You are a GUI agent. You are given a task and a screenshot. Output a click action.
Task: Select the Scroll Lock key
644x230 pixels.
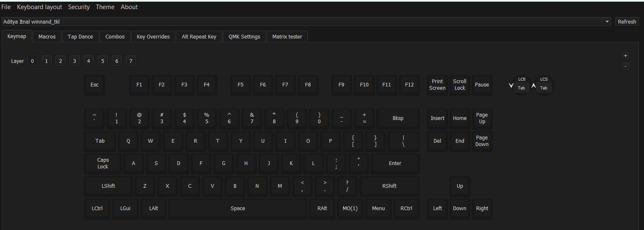tap(460, 85)
